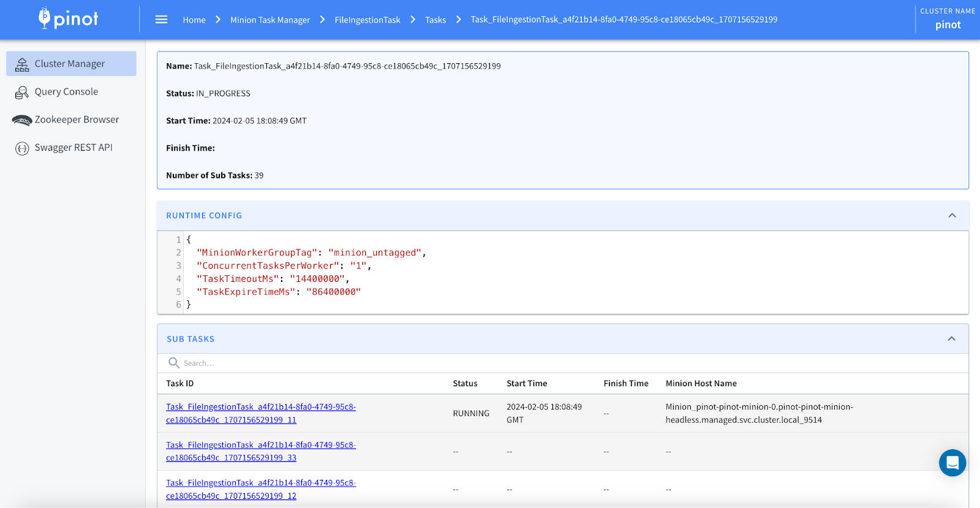Go back to Tasks breadcrumb
The width and height of the screenshot is (980, 508).
(435, 20)
